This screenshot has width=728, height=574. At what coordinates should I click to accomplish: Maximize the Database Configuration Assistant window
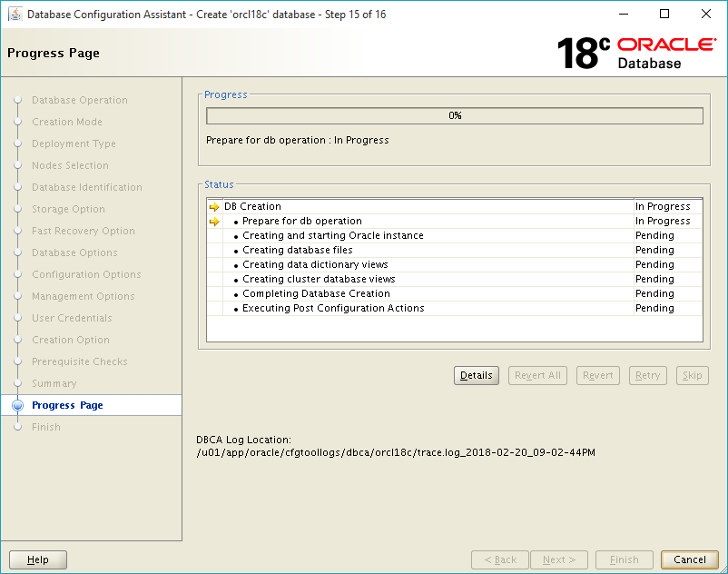664,15
